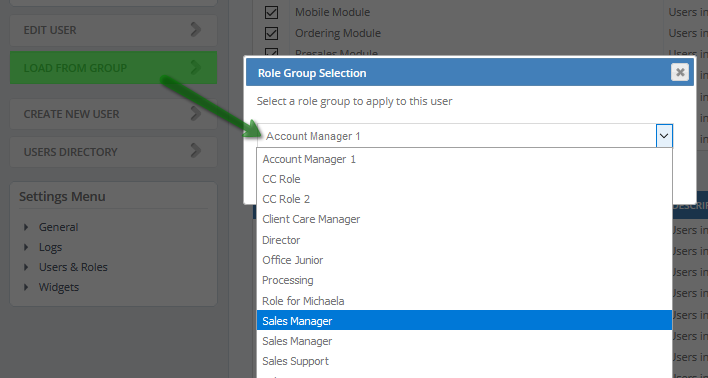The image size is (708, 378).
Task: Choose Sales Support role group
Action: click(x=464, y=361)
